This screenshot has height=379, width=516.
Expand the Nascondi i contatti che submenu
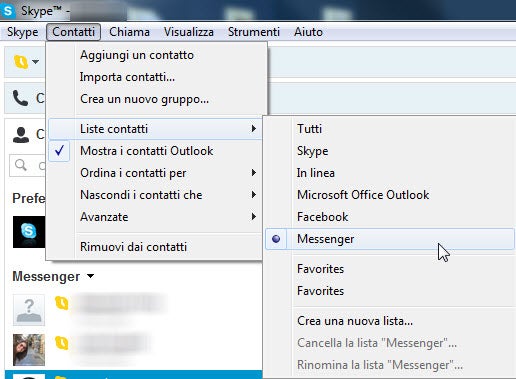point(155,195)
